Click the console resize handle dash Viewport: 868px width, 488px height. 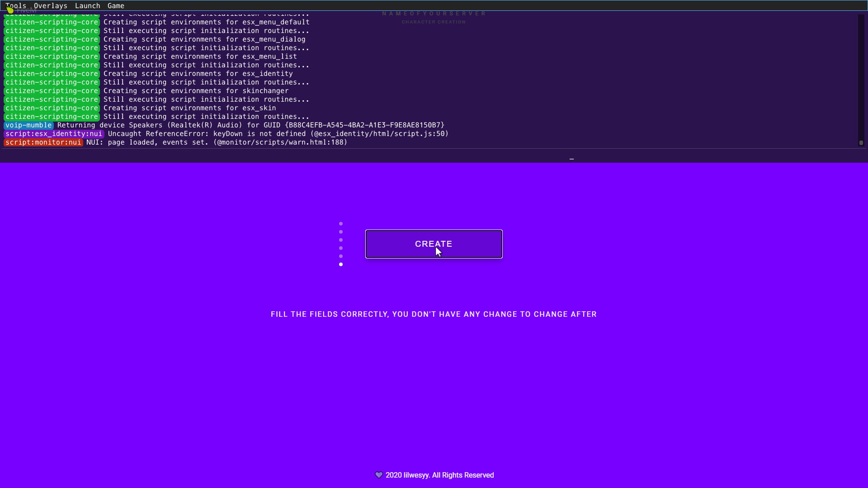[571, 159]
